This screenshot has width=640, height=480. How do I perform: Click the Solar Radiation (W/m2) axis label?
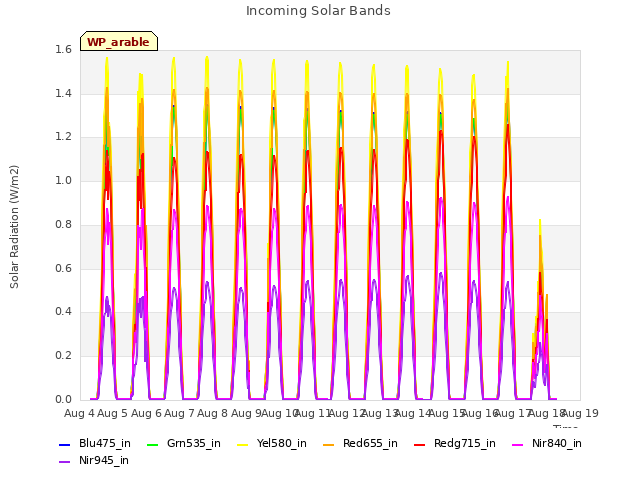click(x=14, y=227)
